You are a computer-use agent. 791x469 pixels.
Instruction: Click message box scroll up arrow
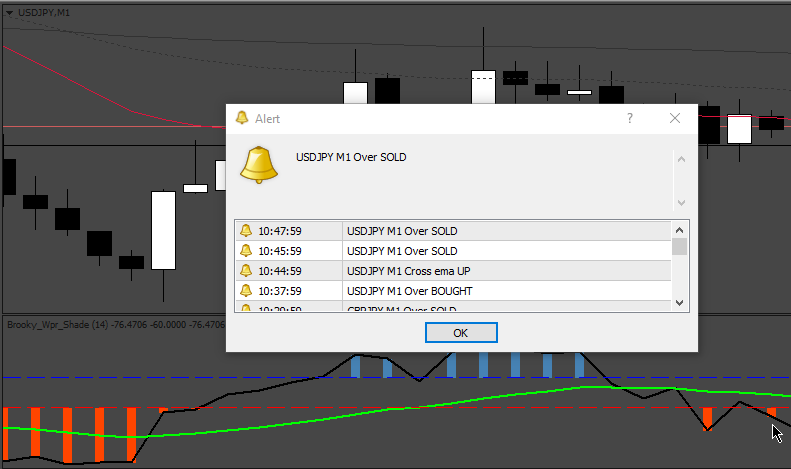pos(682,159)
